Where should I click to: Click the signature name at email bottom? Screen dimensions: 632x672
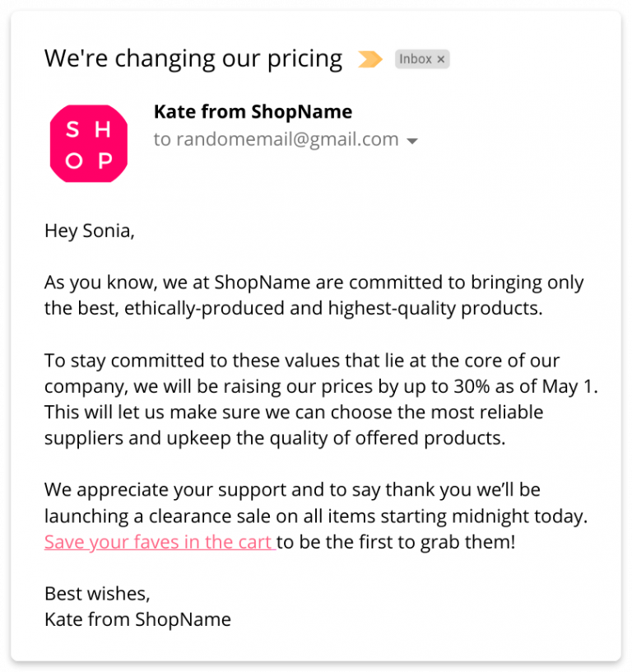(x=137, y=619)
